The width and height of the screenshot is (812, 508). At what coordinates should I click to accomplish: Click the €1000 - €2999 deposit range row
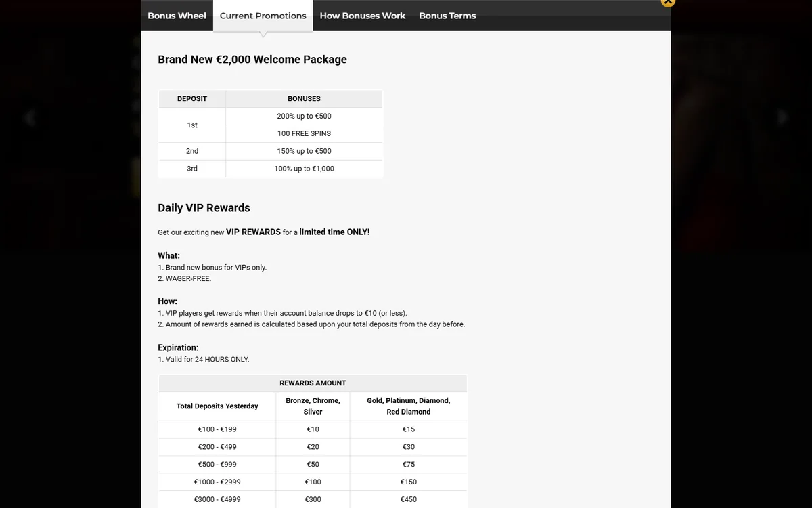click(313, 482)
